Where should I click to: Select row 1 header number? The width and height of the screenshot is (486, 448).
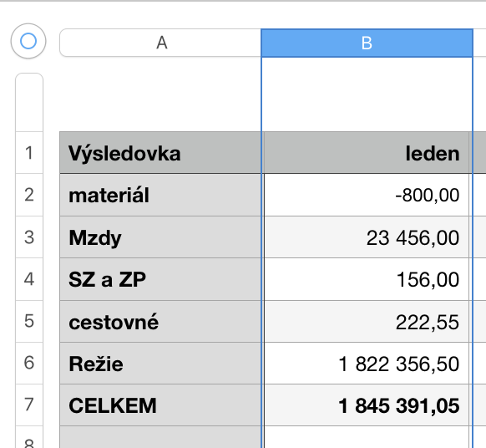click(x=29, y=153)
